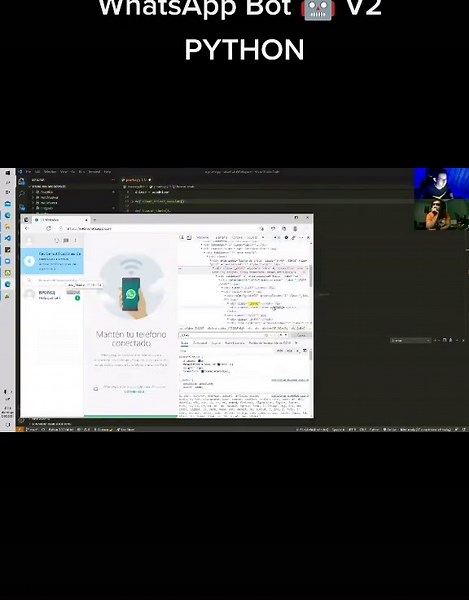
Task: Open WhatsApp three-dot menu
Action: coord(76,240)
